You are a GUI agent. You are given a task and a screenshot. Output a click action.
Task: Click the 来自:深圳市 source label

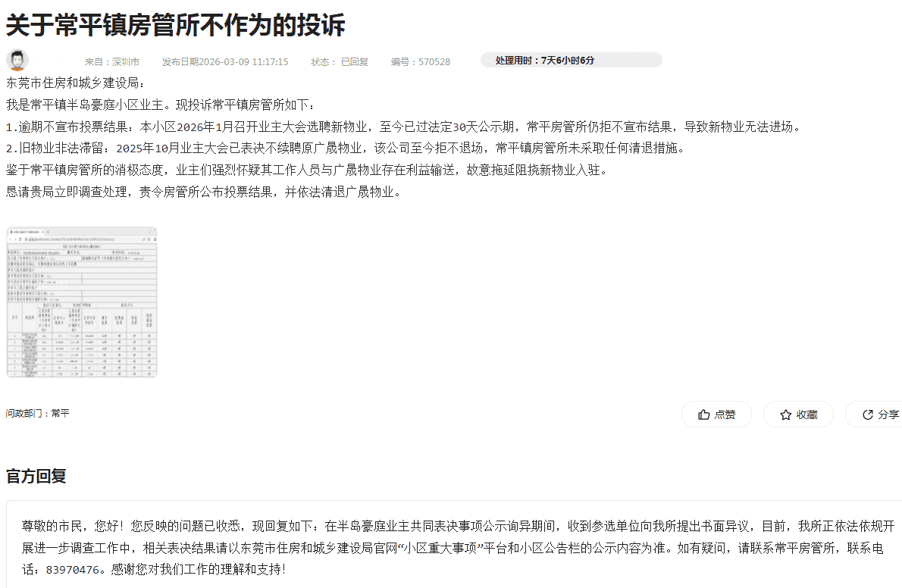pyautogui.click(x=111, y=62)
